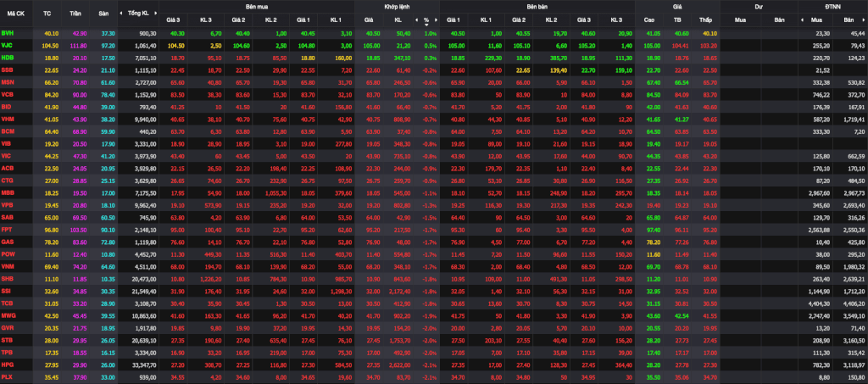This screenshot has height=384, width=868.
Task: Open the VIC stock symbol
Action: coord(7,155)
